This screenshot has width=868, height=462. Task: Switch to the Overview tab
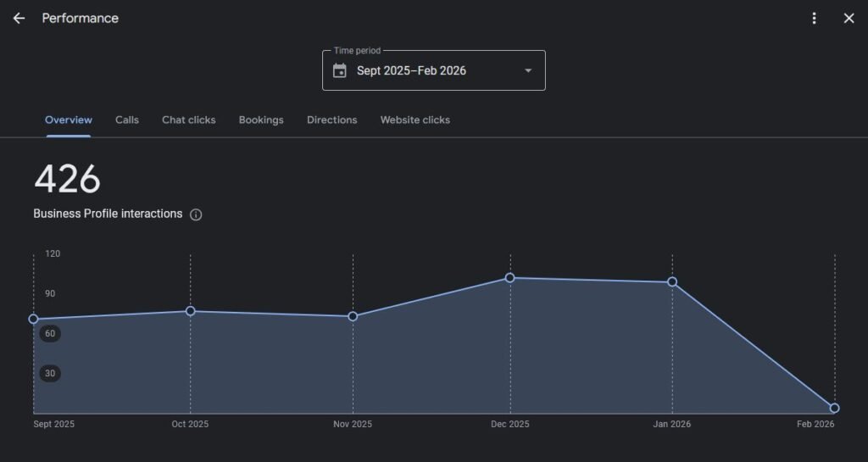tap(69, 120)
